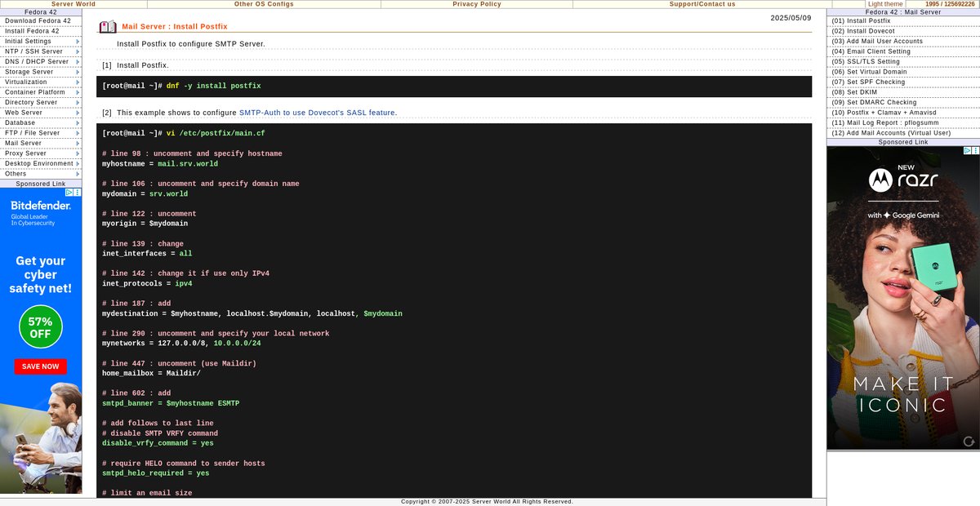Screen dimensions: 980x506
Task: Click disable_vrfy_command = yes line
Action: tap(158, 443)
